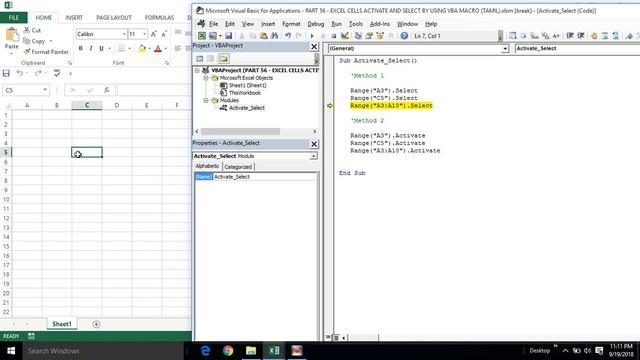This screenshot has height=360, width=640.
Task: Open the Activate_Select procedure dropdown
Action: point(577,49)
